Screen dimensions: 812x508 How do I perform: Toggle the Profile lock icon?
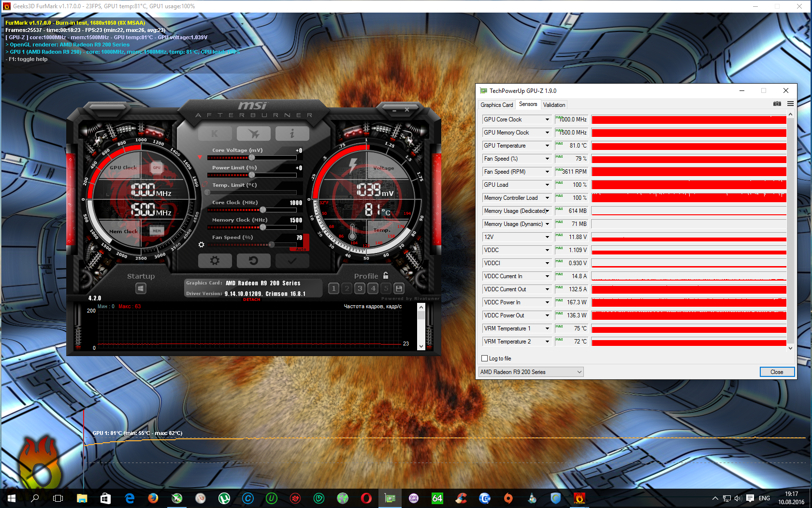coord(386,275)
